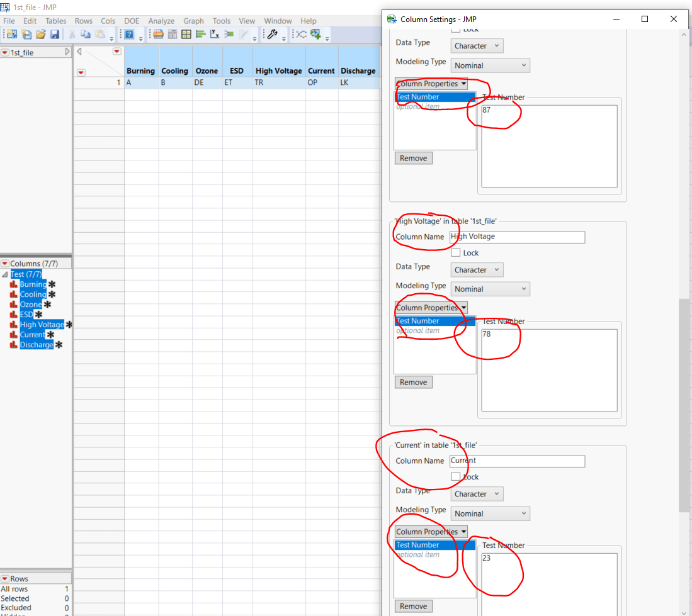The width and height of the screenshot is (692, 616).
Task: Open Column Properties dropdown for Current column
Action: coord(431,532)
